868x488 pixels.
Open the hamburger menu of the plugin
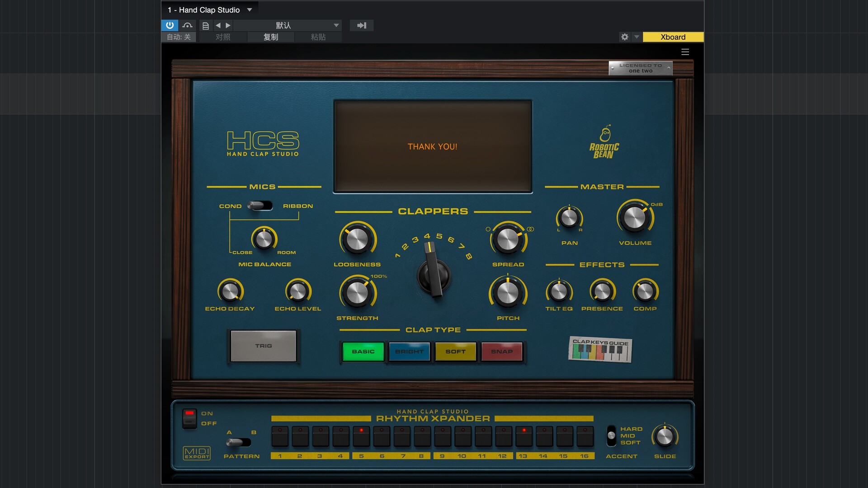tap(685, 52)
